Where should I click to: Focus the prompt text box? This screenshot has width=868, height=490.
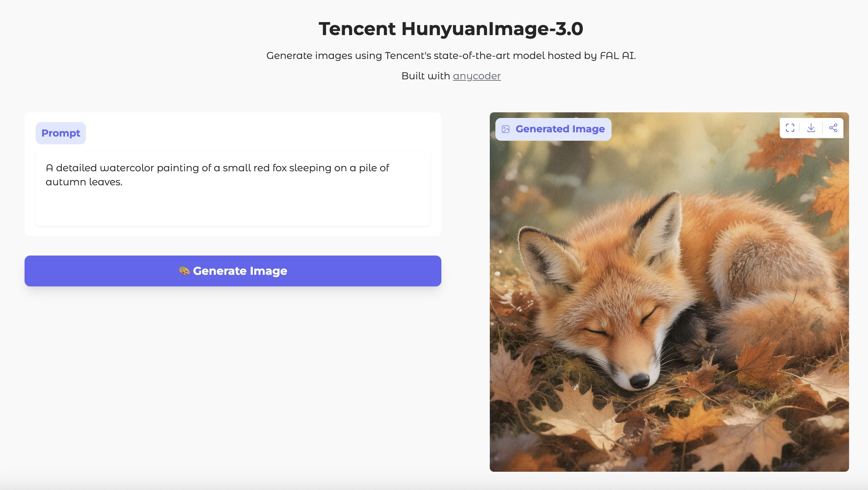tap(233, 189)
